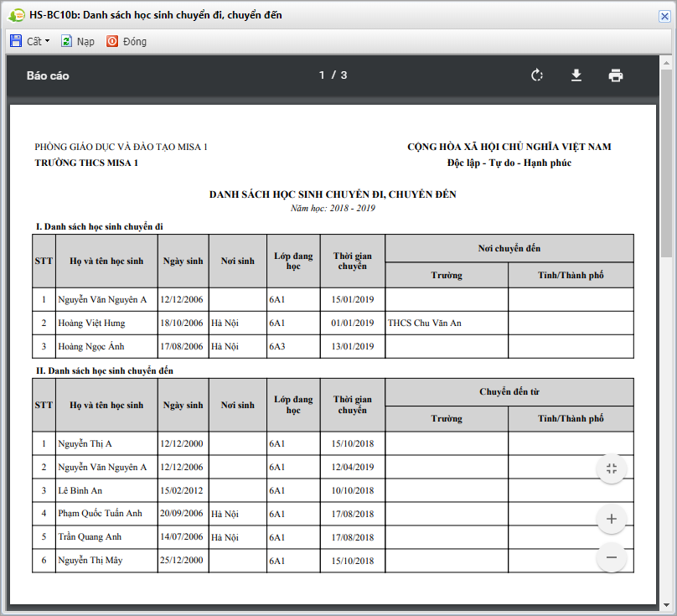Click the Báo cáo title text
677x616 pixels.
click(48, 75)
